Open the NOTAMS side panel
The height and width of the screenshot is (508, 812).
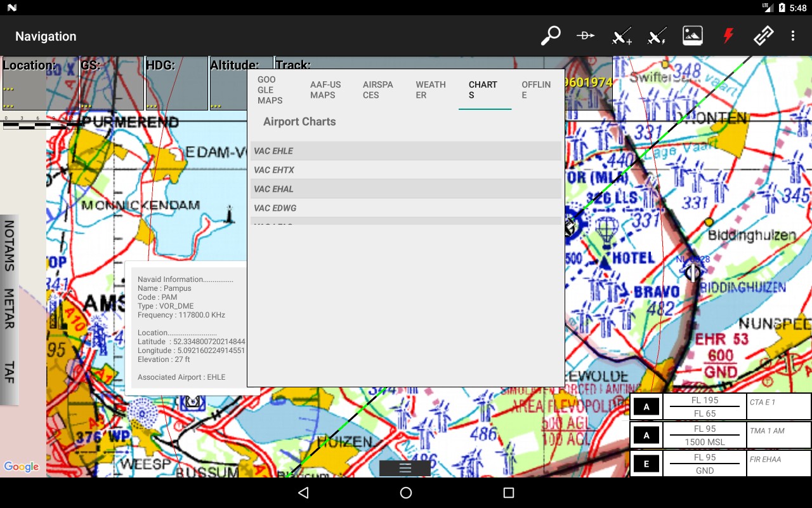9,248
